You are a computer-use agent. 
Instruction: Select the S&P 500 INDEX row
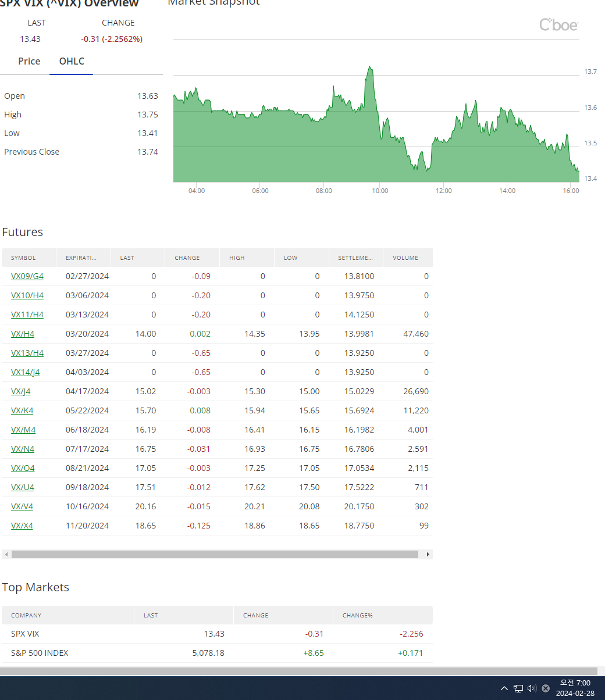[x=217, y=653]
